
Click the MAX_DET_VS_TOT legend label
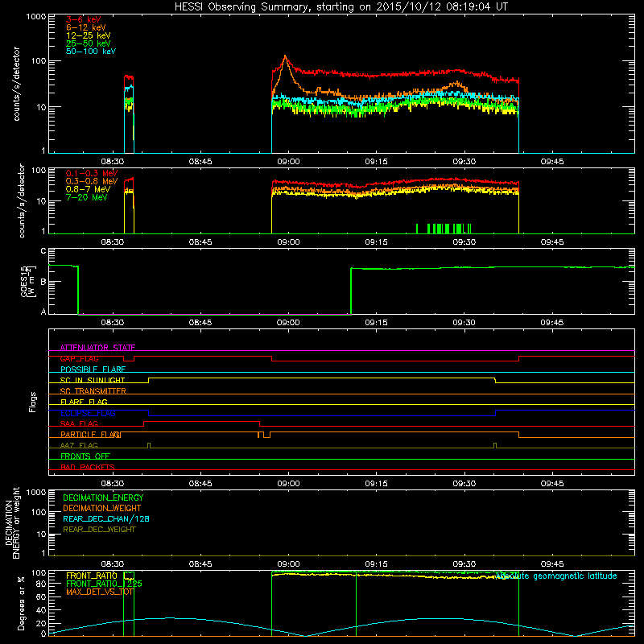[99, 592]
